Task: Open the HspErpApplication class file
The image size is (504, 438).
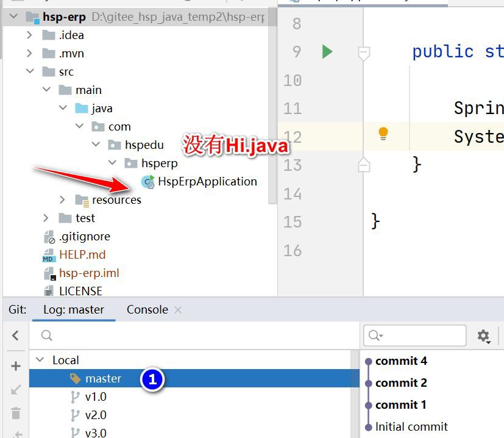Action: point(207,181)
